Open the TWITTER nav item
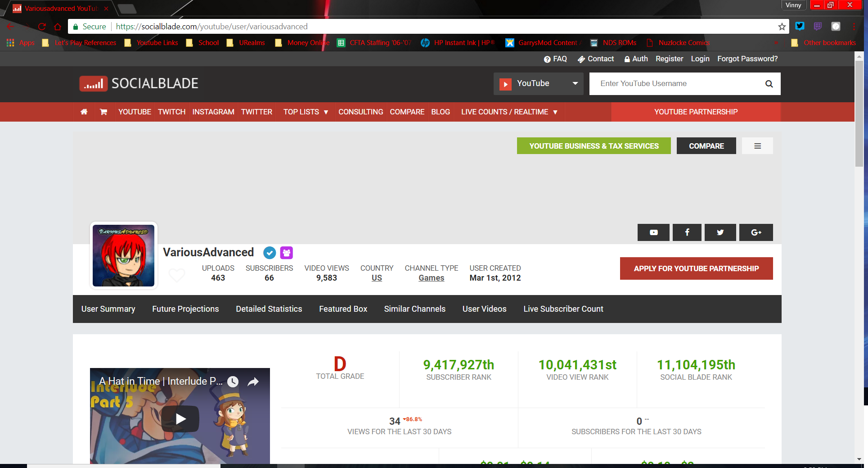Screen dimensions: 868x468 (x=256, y=112)
